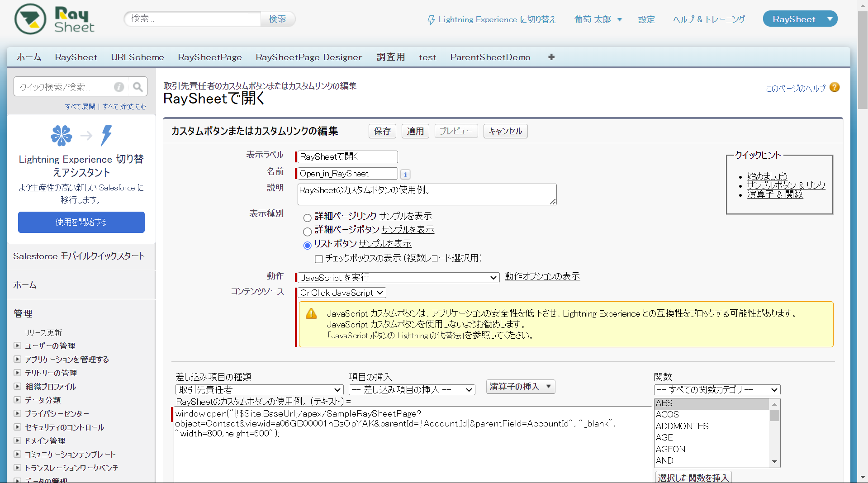Open URLScheme tab
The width and height of the screenshot is (868, 483).
(138, 57)
